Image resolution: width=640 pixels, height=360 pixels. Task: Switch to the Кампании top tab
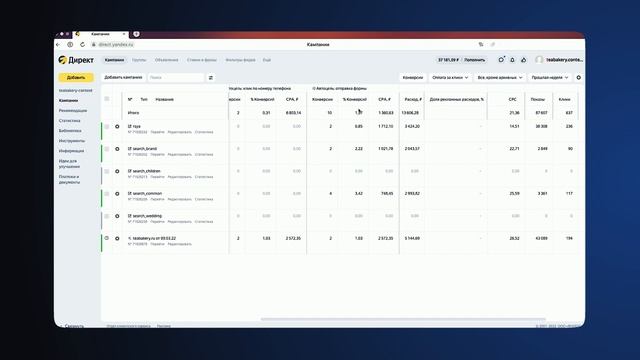114,60
